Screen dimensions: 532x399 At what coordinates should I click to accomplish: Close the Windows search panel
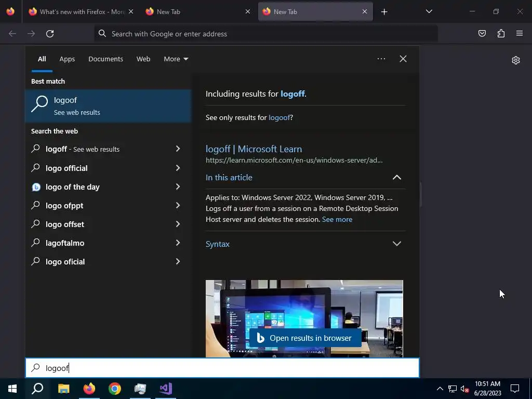[403, 59]
